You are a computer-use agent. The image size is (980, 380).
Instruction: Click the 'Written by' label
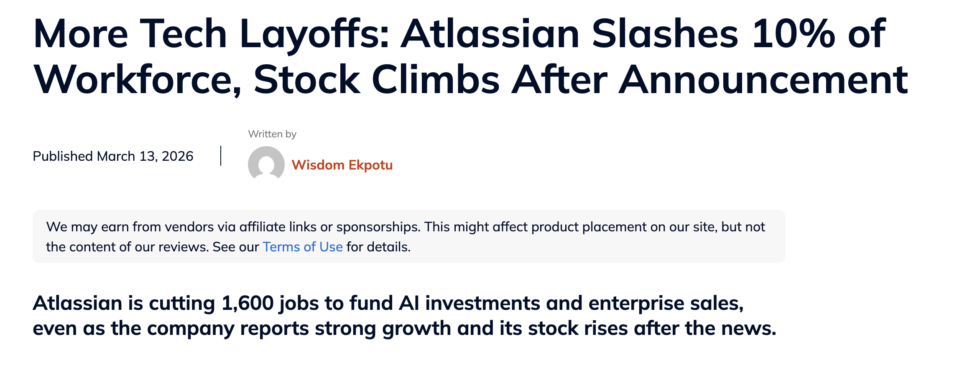[272, 134]
